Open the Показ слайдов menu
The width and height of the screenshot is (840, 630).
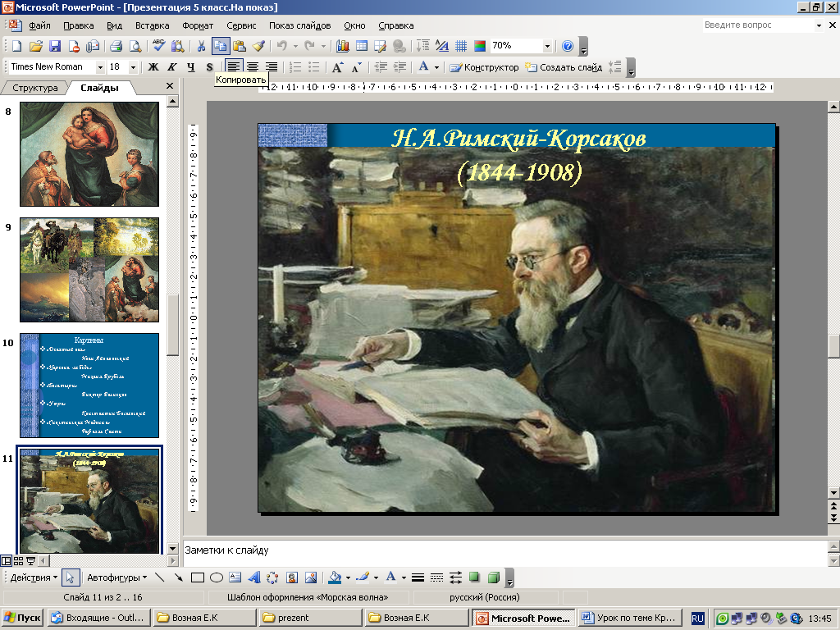click(x=300, y=25)
